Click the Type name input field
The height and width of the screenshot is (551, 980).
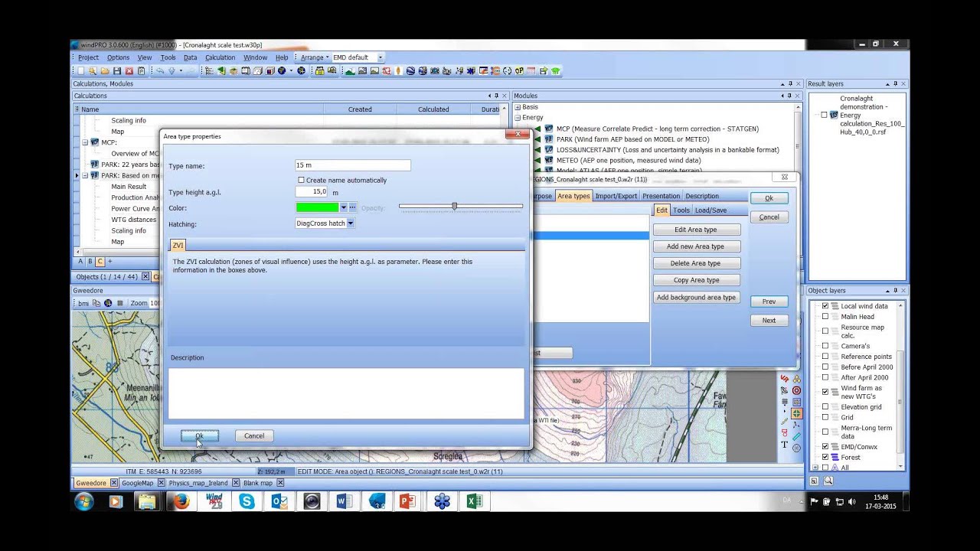pos(353,165)
